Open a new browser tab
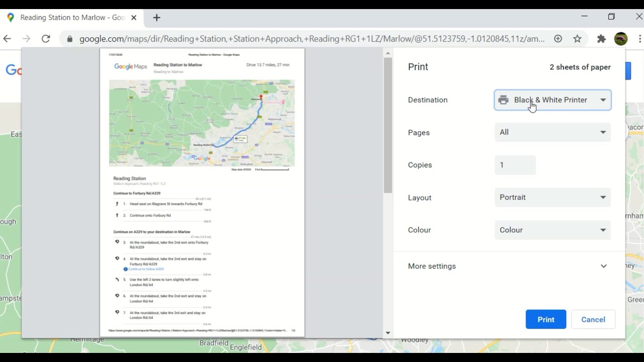Viewport: 644px width, 362px height. (x=156, y=17)
